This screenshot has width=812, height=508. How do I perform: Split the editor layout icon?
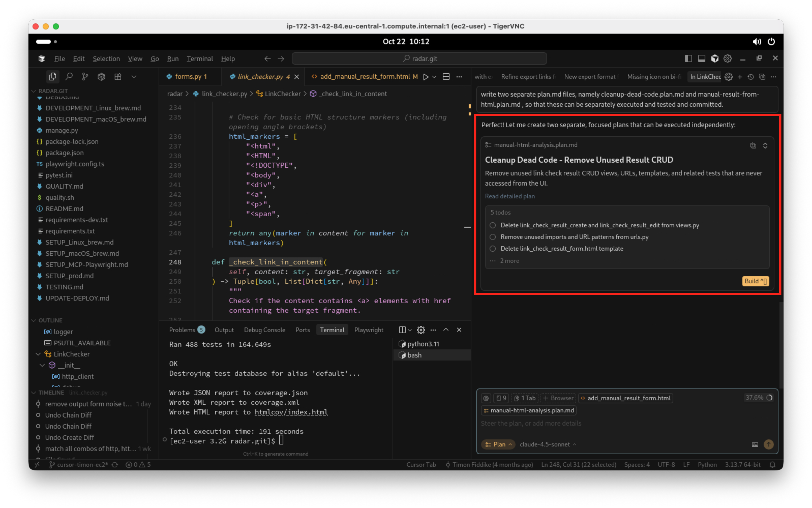coord(446,77)
